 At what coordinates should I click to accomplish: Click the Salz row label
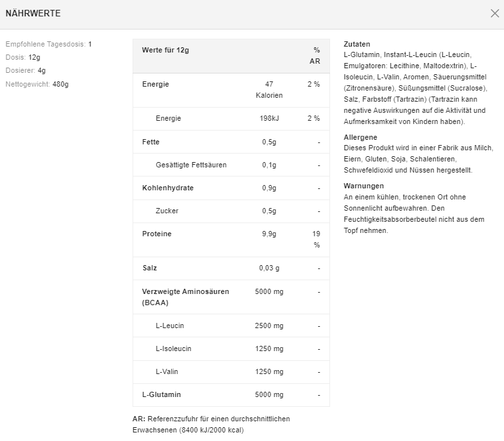pyautogui.click(x=150, y=268)
